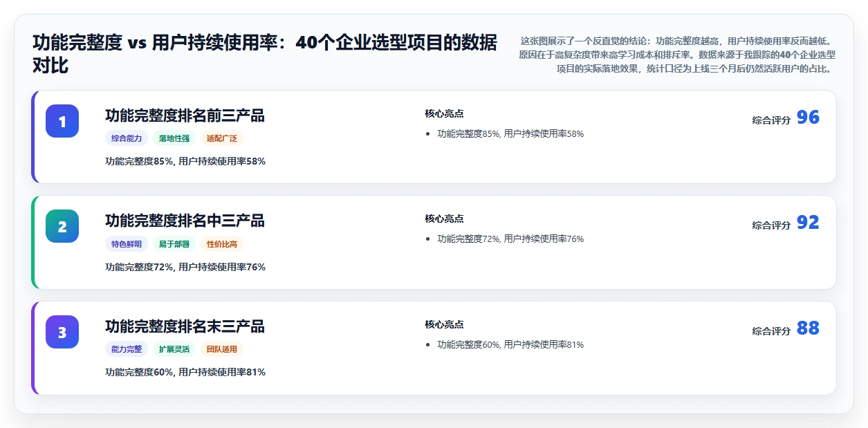Click the bullet item 功能完整度60%, 用户持续使用率81%
This screenshot has height=428, width=868.
pos(510,344)
